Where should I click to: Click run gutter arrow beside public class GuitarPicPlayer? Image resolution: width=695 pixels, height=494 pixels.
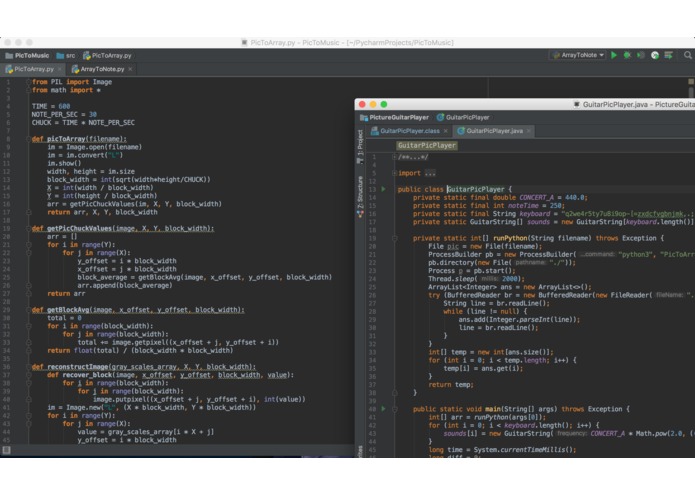pos(383,189)
